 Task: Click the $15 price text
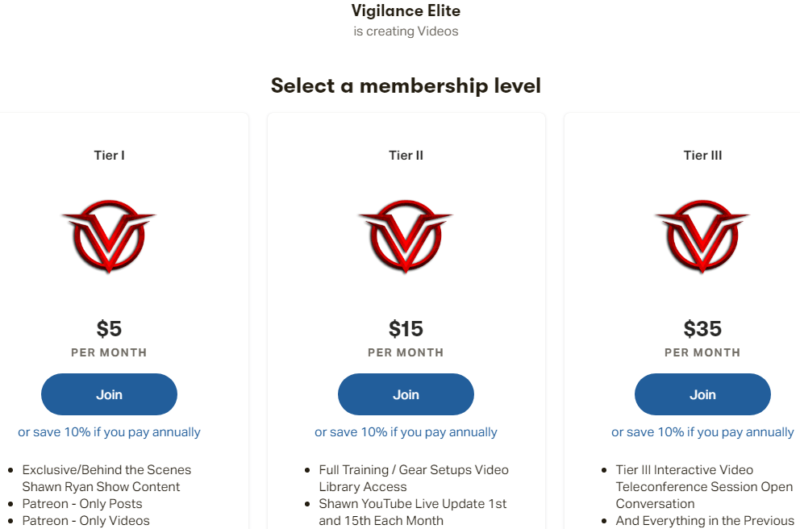(406, 329)
